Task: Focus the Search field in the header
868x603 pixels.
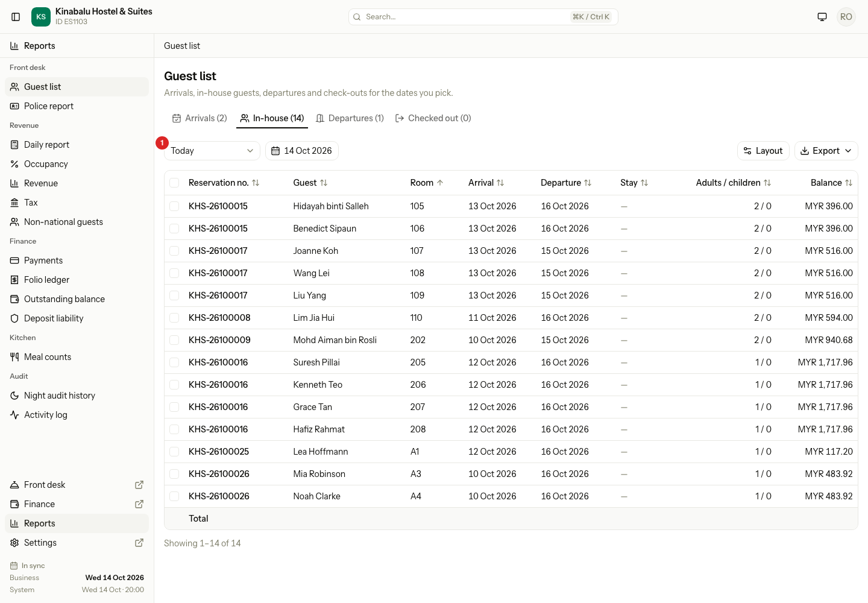Action: click(483, 17)
